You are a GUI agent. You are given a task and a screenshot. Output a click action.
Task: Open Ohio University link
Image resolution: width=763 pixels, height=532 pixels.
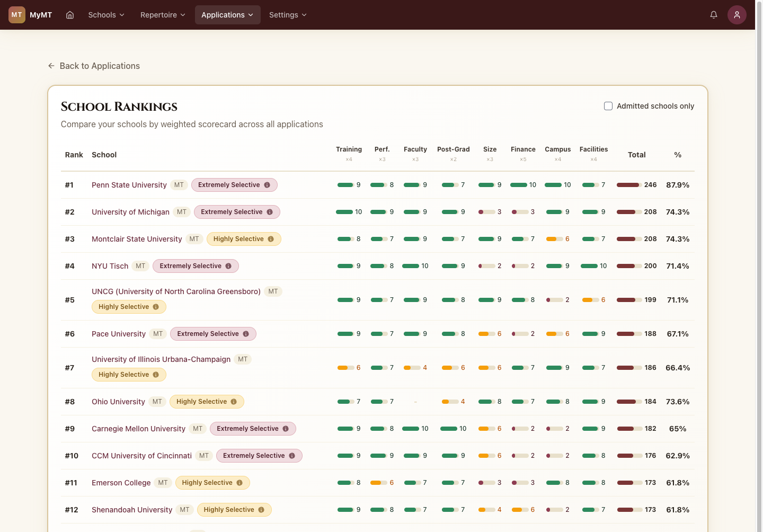118,402
